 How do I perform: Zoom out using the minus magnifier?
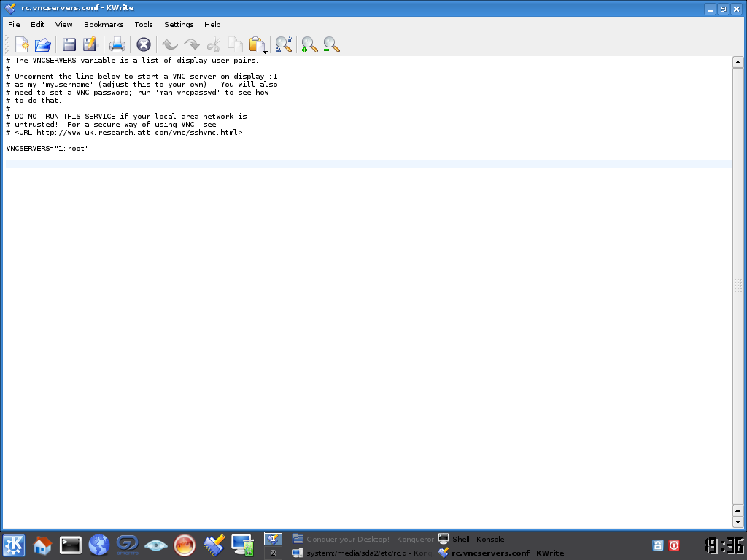[331, 44]
